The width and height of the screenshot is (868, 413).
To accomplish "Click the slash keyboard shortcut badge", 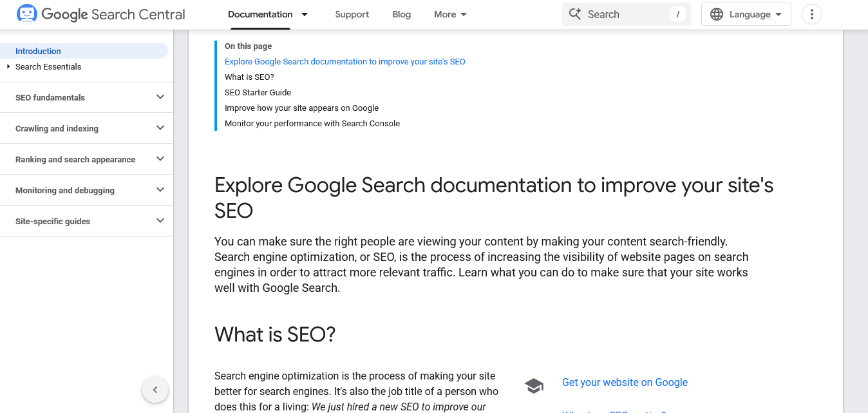I will coord(677,14).
